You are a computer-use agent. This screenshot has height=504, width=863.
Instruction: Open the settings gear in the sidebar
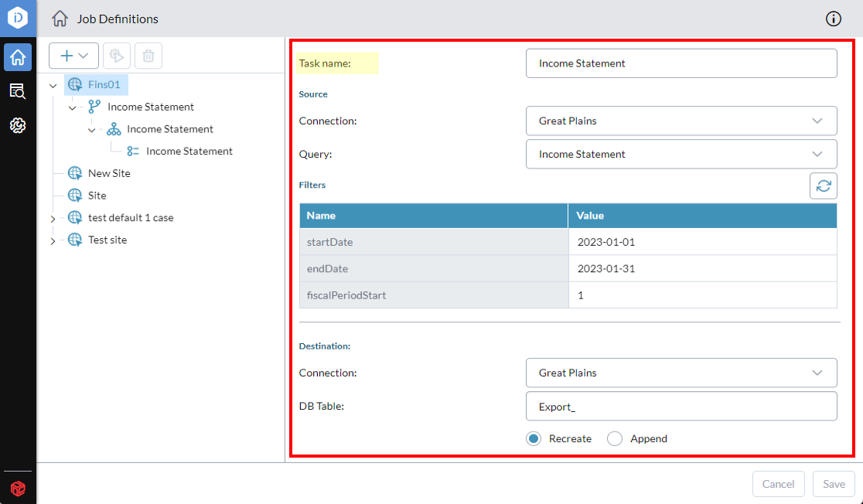(18, 125)
